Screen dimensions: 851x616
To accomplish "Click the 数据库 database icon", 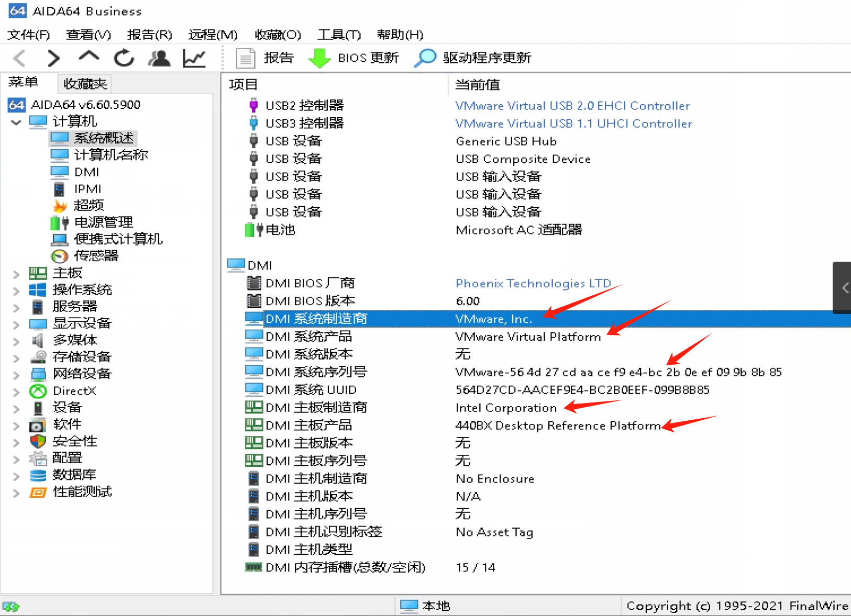I will [38, 475].
